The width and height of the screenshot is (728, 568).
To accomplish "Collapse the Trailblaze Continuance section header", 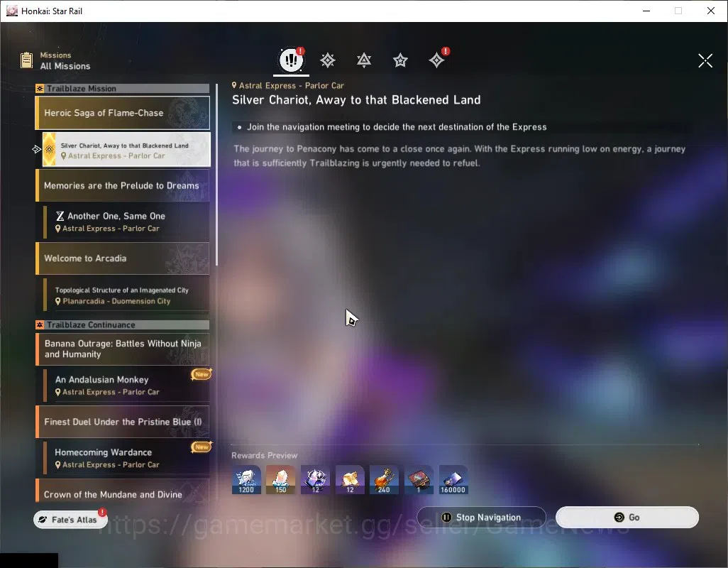I will tap(123, 324).
